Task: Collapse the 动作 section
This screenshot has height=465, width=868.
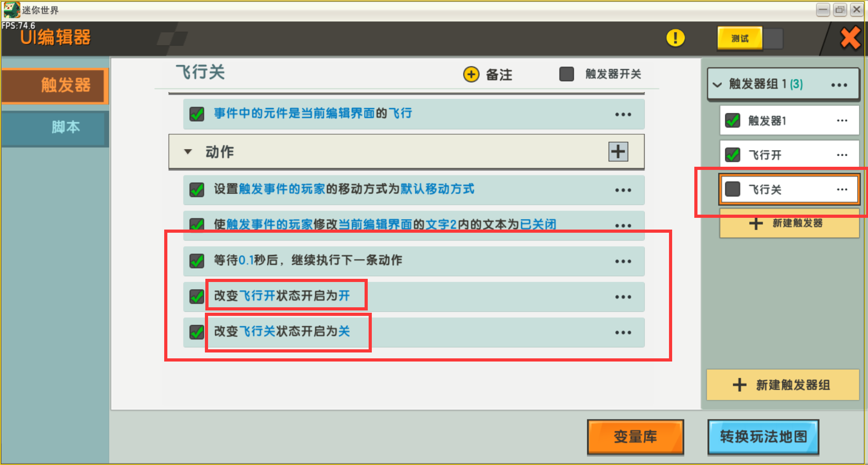Action: pyautogui.click(x=188, y=152)
